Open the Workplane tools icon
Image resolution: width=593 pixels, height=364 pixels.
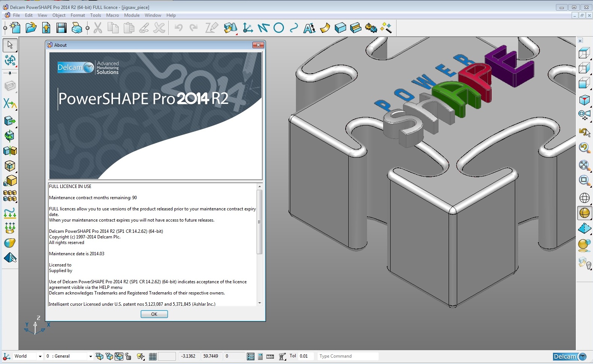click(248, 28)
